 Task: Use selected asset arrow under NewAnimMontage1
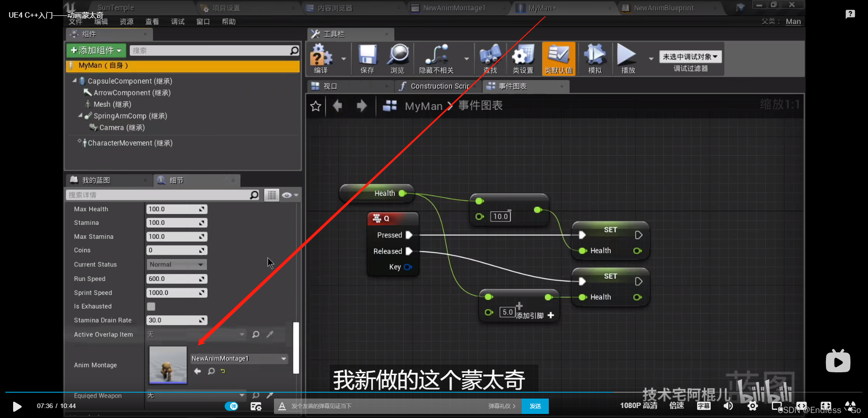198,371
